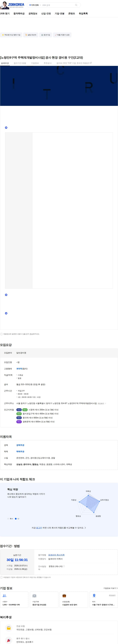Open the JOBKOREA logo home link

[16, 5]
